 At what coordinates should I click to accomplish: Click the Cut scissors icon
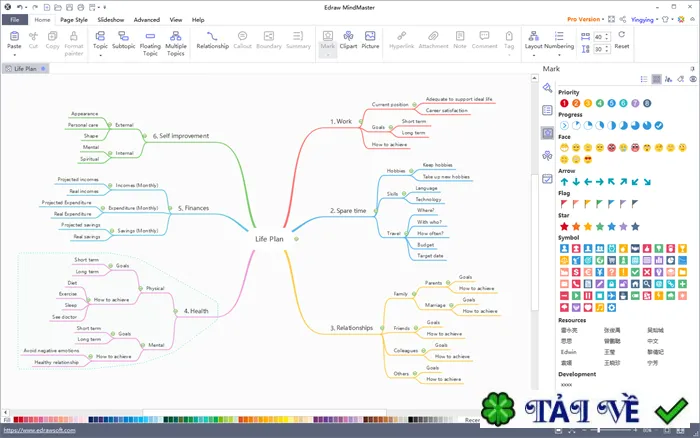pyautogui.click(x=33, y=36)
